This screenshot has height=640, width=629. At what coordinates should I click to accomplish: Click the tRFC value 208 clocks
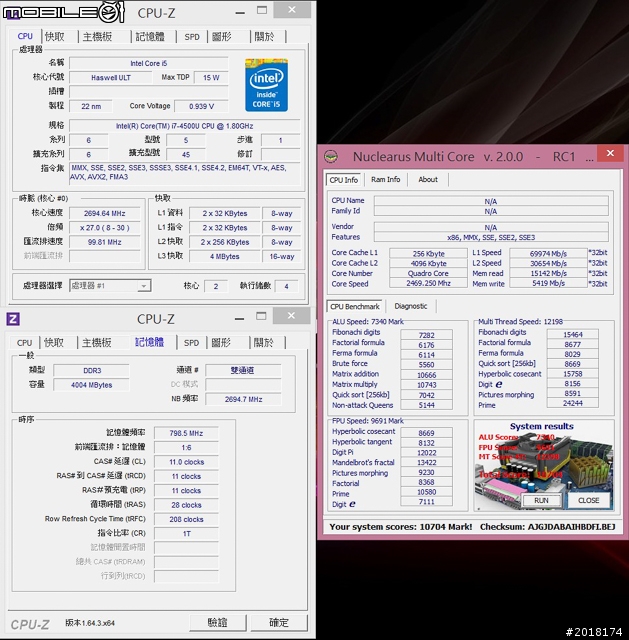click(186, 519)
